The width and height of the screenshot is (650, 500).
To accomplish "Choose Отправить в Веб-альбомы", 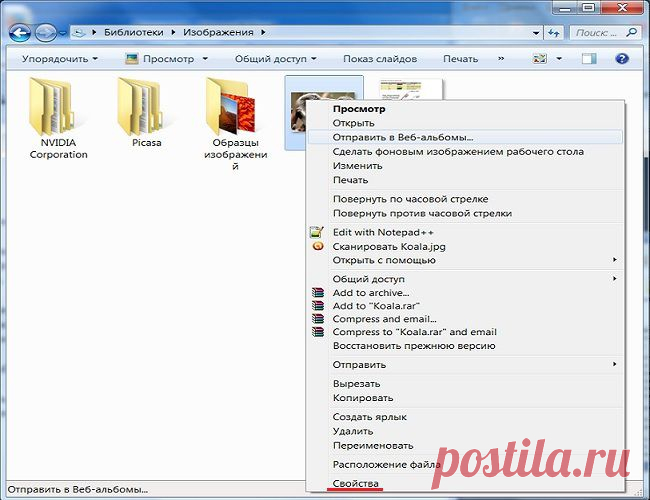I will point(465,137).
